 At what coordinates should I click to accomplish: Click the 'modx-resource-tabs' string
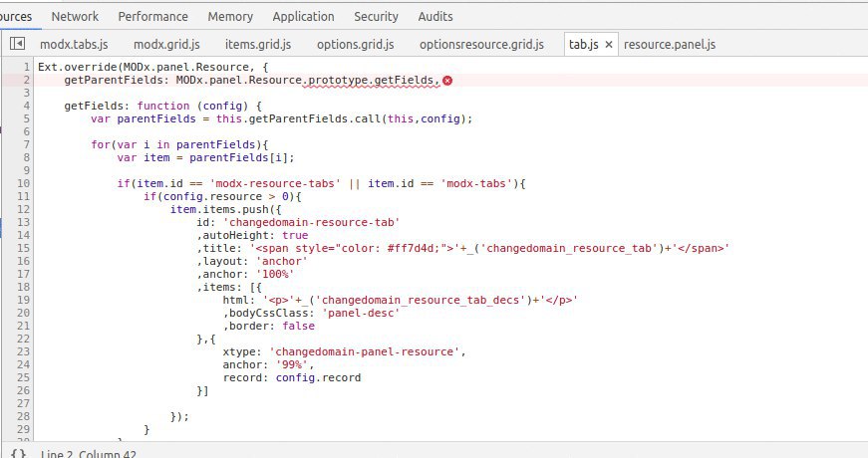point(275,183)
